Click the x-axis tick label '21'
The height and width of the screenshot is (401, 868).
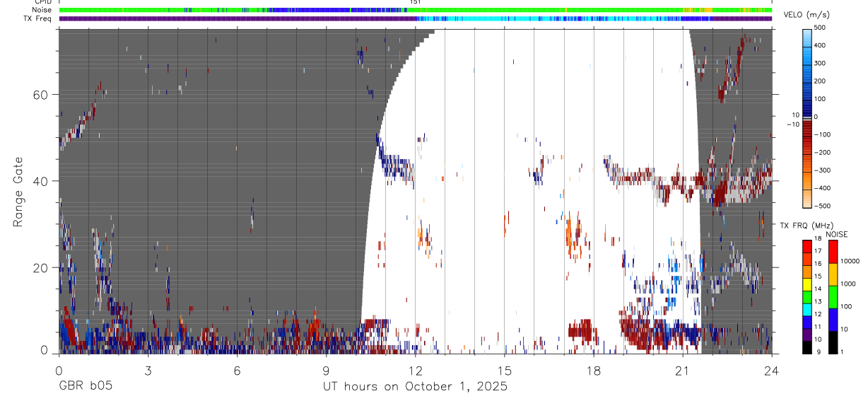tap(683, 371)
